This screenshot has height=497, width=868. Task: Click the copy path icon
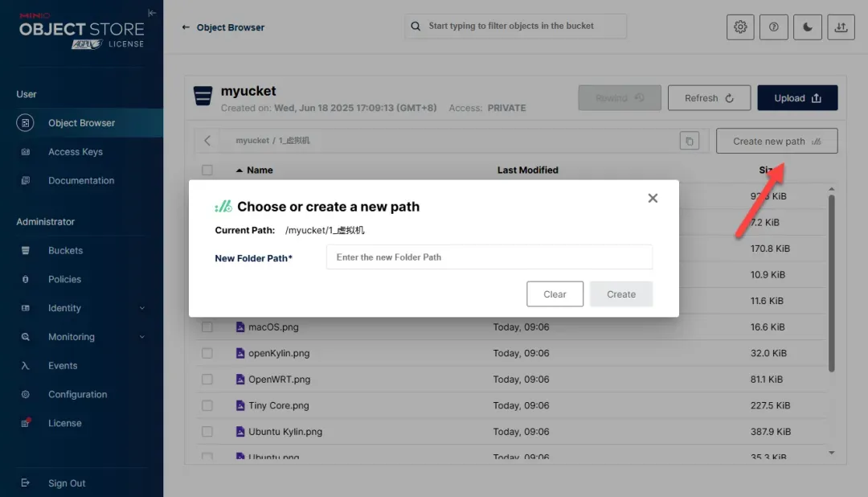point(689,142)
